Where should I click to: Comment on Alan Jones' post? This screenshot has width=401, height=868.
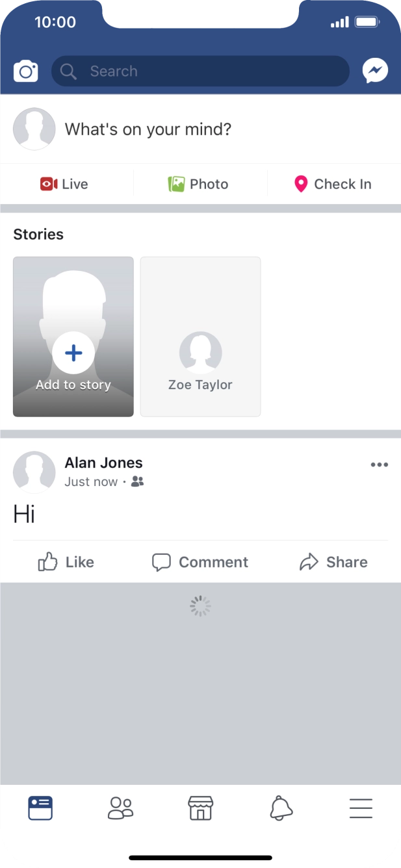(200, 561)
